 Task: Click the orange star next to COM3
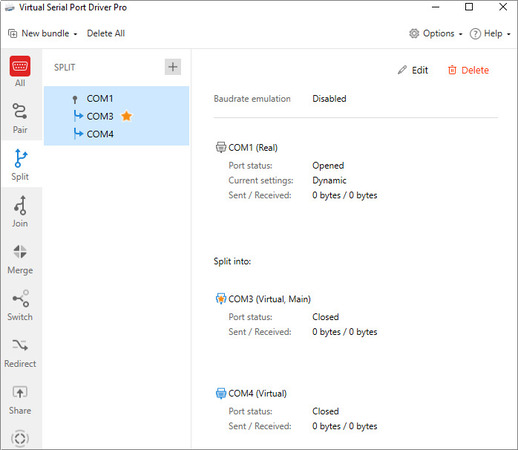(x=127, y=116)
